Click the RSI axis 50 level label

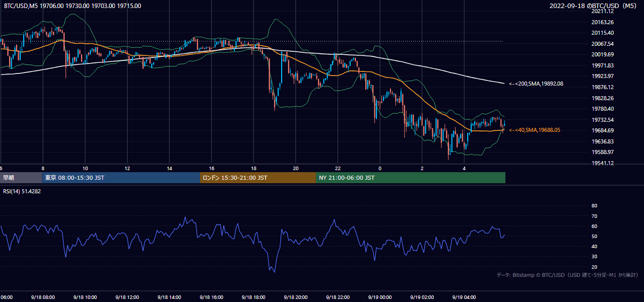coord(594,236)
